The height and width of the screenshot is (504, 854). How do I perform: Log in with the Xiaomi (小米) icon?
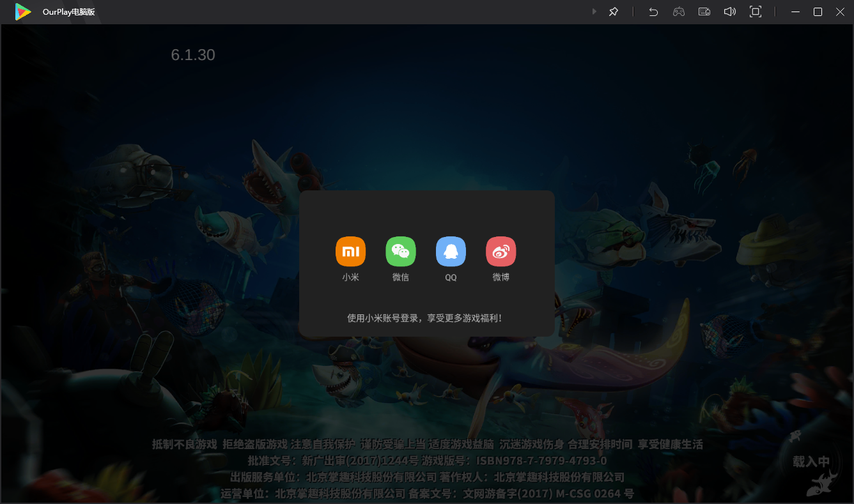350,251
